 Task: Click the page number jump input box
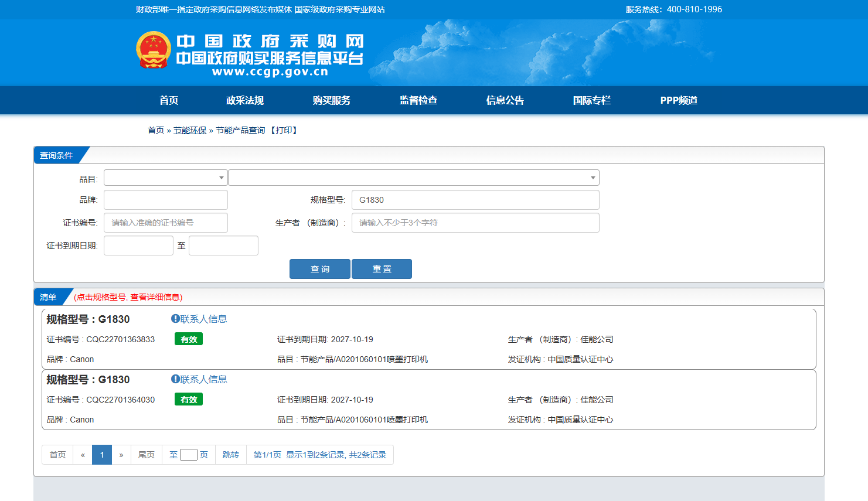(x=188, y=455)
